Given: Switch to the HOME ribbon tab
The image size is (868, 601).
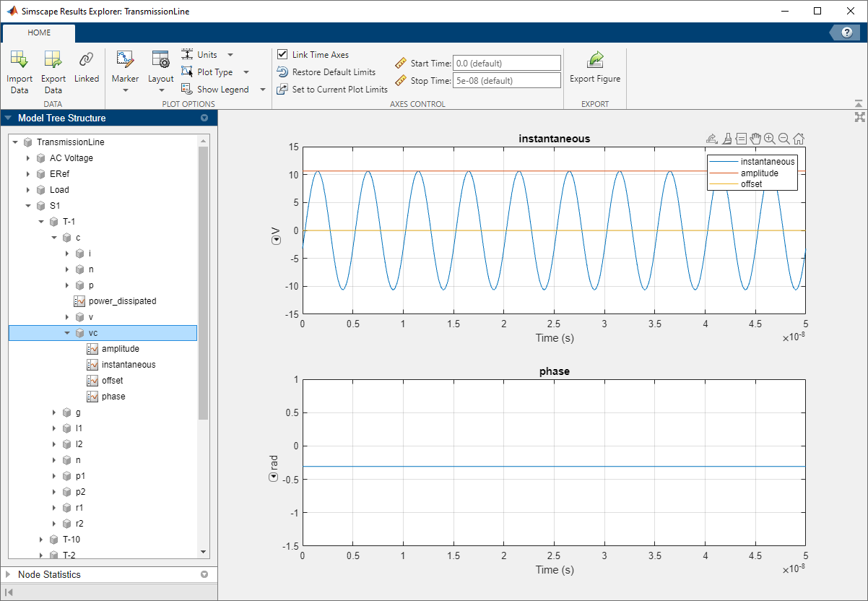Looking at the screenshot, I should pyautogui.click(x=39, y=33).
